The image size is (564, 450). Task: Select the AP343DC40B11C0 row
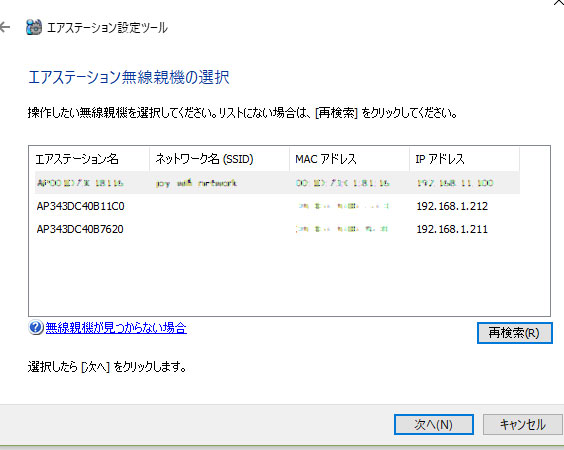(277, 206)
